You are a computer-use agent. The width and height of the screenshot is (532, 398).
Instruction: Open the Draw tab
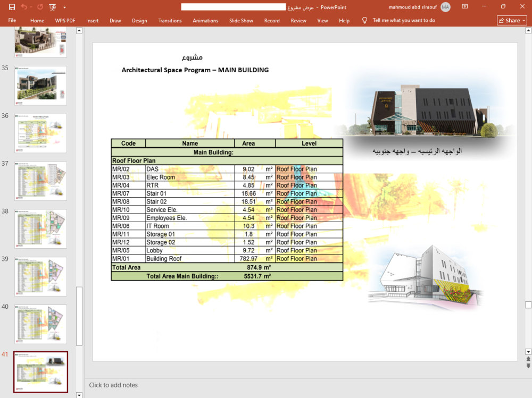[x=115, y=20]
